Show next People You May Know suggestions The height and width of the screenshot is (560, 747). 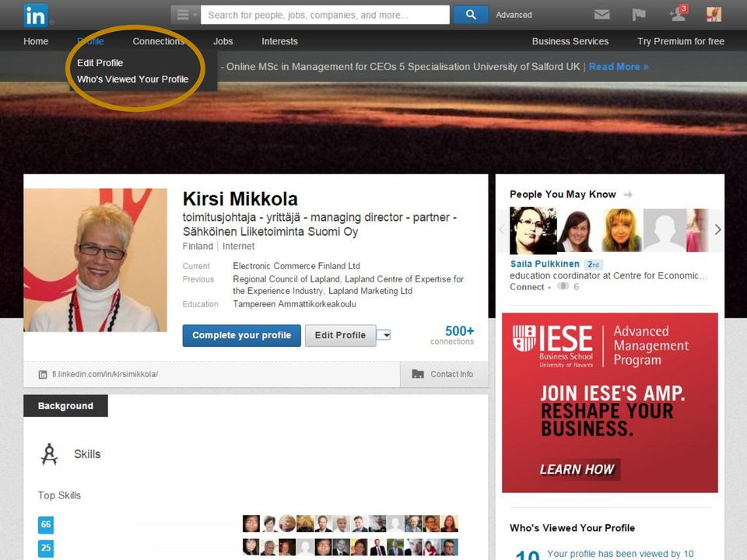click(x=717, y=229)
